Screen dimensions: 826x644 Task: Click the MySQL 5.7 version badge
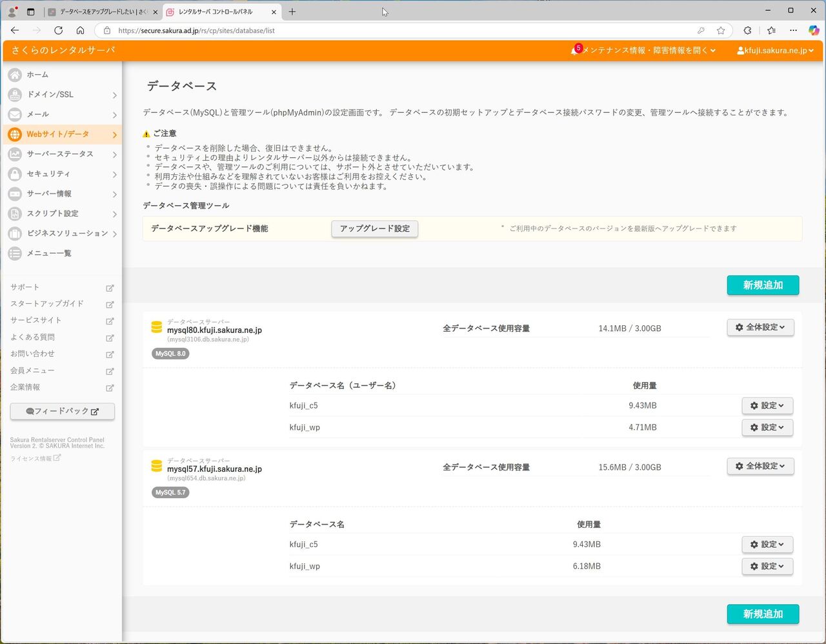tap(170, 492)
